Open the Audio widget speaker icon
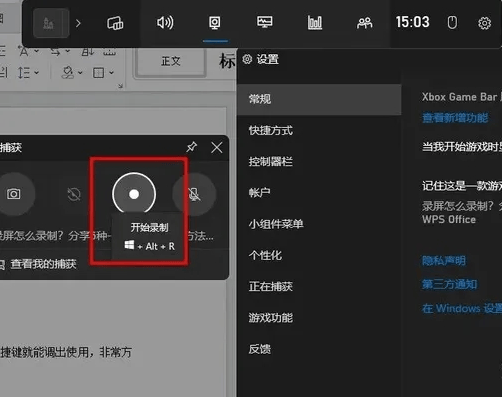The width and height of the screenshot is (502, 397). [165, 23]
